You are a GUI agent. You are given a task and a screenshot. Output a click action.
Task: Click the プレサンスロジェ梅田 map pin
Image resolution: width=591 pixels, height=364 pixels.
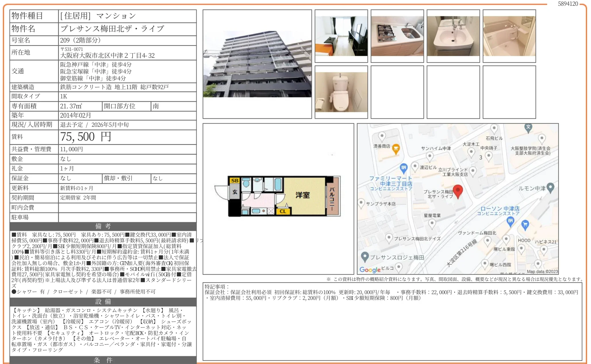[x=365, y=256]
